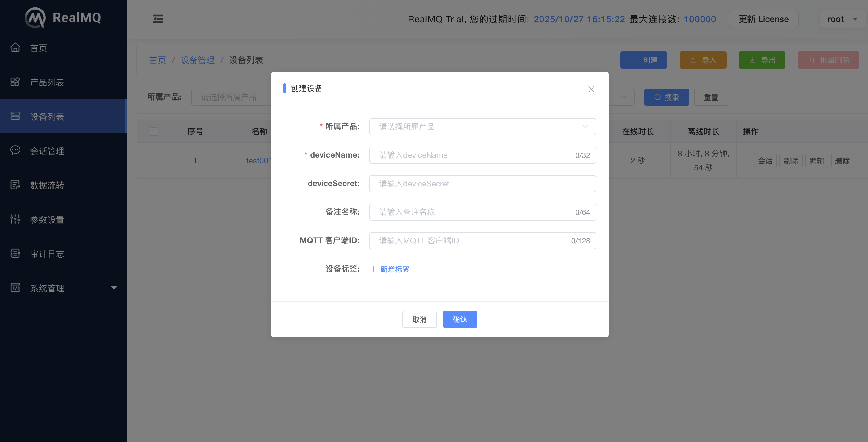Viewport: 868px width, 442px height.
Task: Click the 新增标签 link
Action: pos(390,269)
